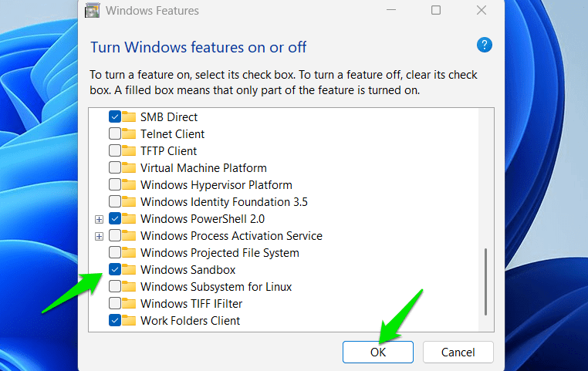The height and width of the screenshot is (371, 588).
Task: Check the Telnet Client checkbox
Action: (115, 134)
